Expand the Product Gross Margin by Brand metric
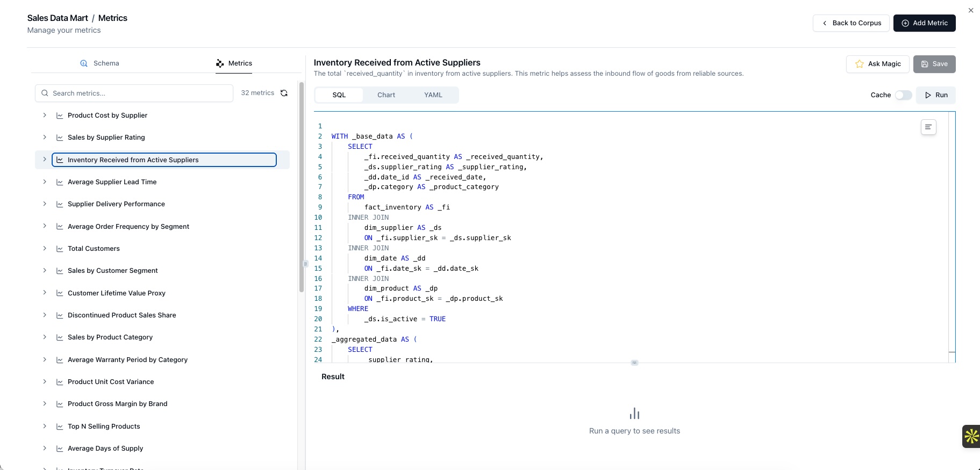Screen dimensions: 980x470 [x=45, y=403]
